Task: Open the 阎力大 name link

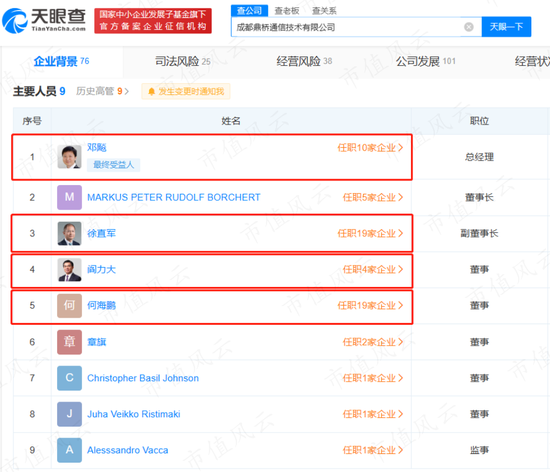Action: (101, 269)
